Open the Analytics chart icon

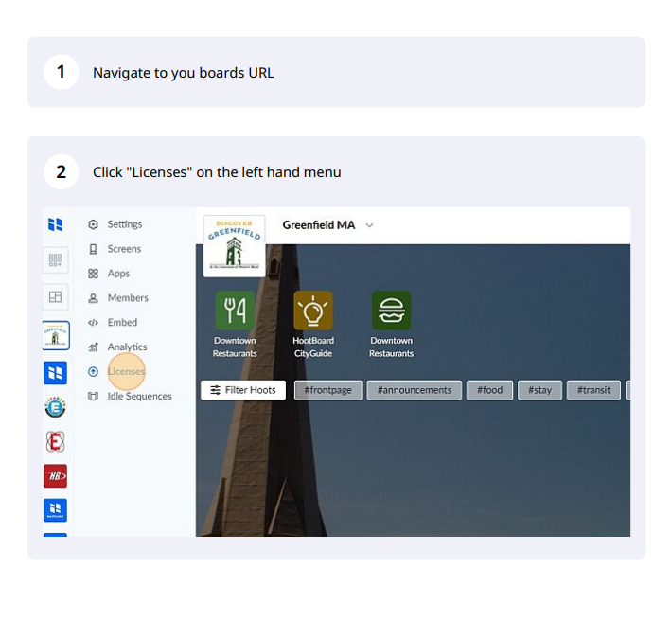click(x=93, y=347)
